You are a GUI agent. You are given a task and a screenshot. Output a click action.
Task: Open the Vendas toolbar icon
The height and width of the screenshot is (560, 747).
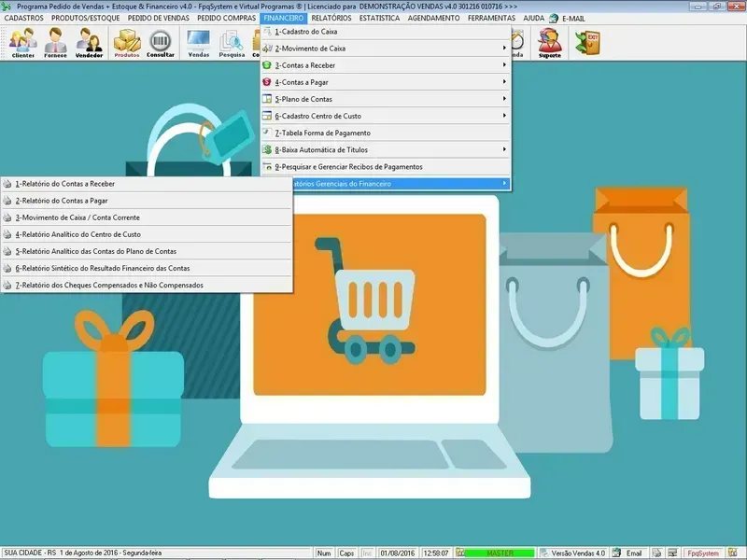199,43
